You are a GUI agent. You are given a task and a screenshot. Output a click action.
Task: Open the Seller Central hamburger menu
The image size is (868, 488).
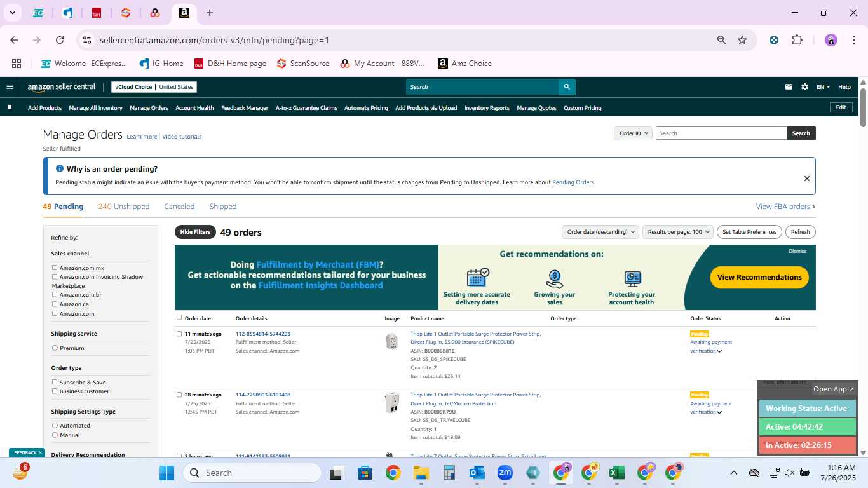(10, 87)
